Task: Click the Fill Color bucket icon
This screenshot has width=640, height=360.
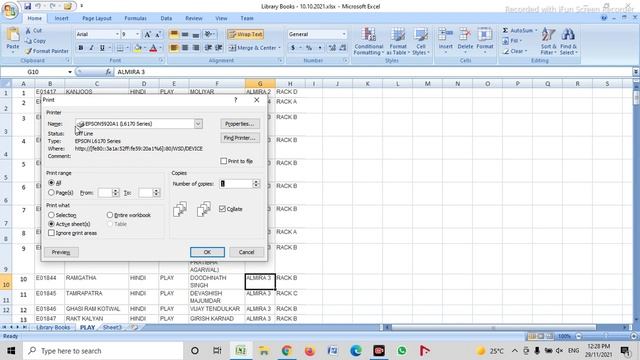Action: tap(138, 48)
